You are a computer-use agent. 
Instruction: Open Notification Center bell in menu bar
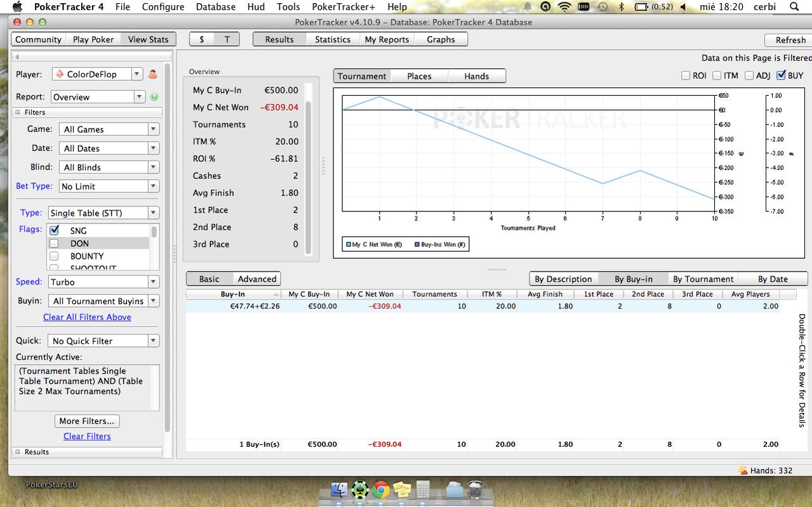[528, 7]
